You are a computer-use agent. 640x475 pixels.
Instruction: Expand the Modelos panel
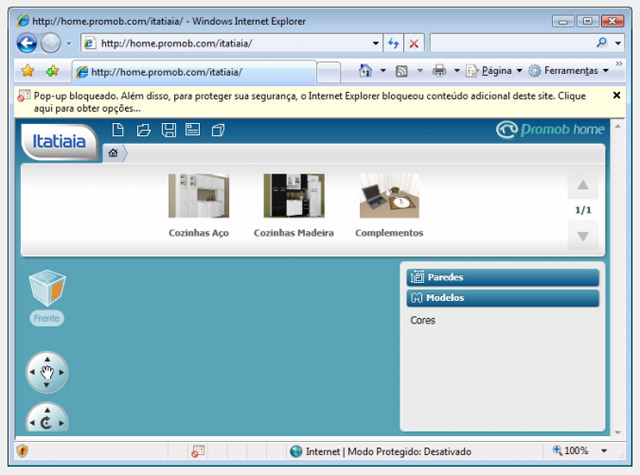pyautogui.click(x=503, y=298)
